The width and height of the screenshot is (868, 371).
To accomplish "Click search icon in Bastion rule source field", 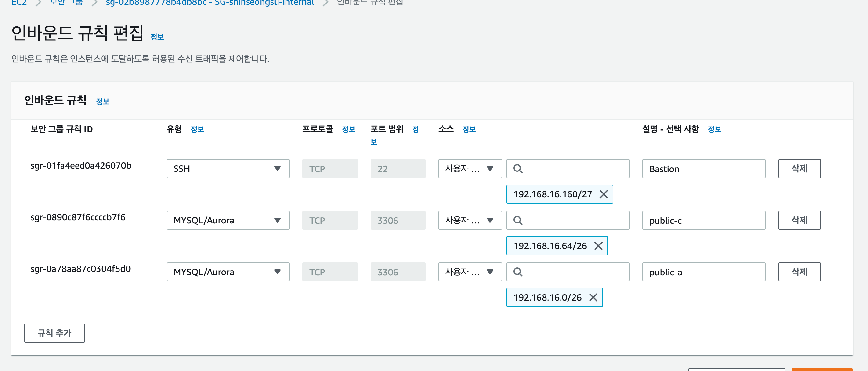I will [517, 169].
